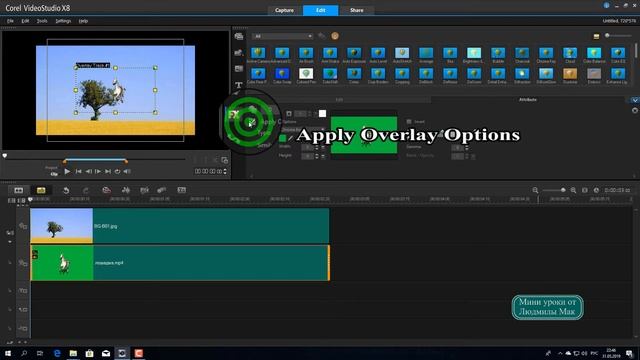Open the Motion Tracking tool icon
The image size is (640, 360).
coord(162,190)
